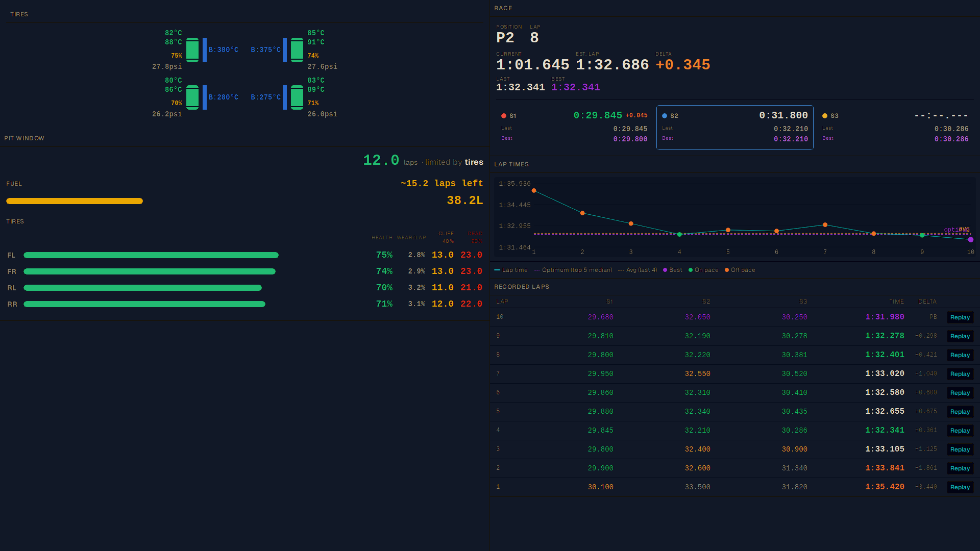Replay lap 1
This screenshot has height=551, width=980.
pos(960,487)
